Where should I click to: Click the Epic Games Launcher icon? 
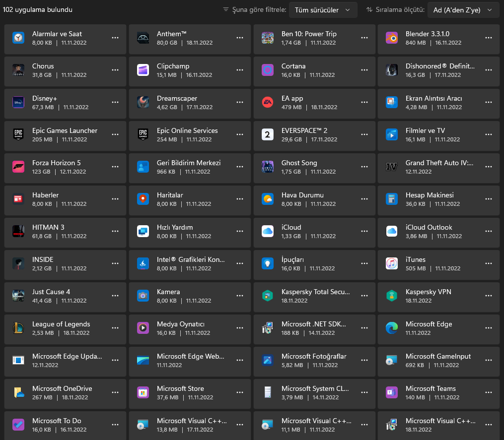18,134
